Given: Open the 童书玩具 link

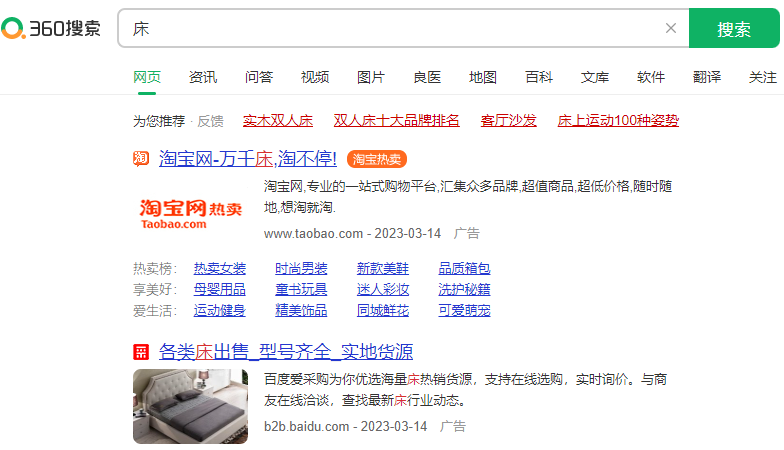Looking at the screenshot, I should (x=301, y=290).
